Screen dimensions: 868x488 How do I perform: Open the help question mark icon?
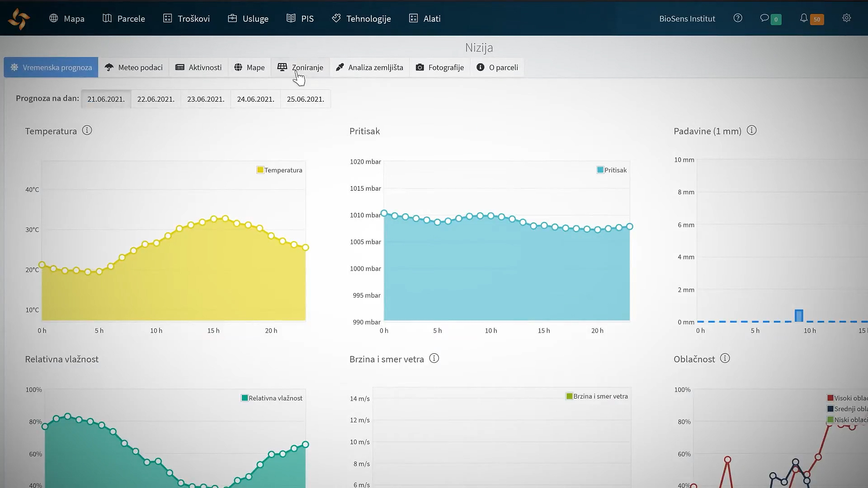coord(738,18)
